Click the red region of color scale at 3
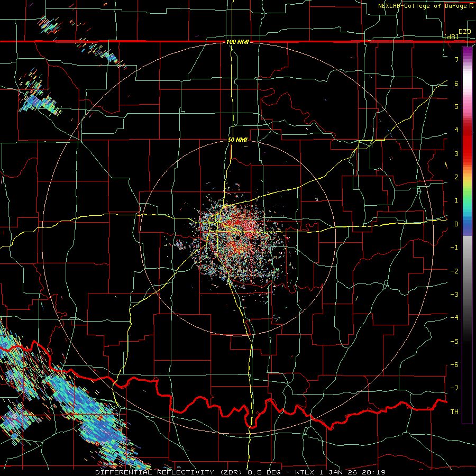 [x=467, y=153]
